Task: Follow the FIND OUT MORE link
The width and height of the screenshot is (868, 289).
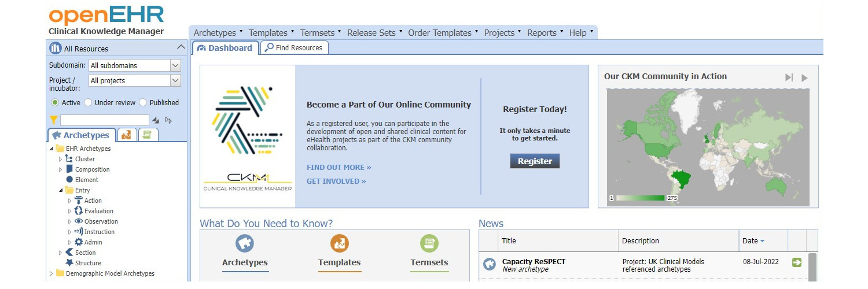Action: pyautogui.click(x=339, y=168)
